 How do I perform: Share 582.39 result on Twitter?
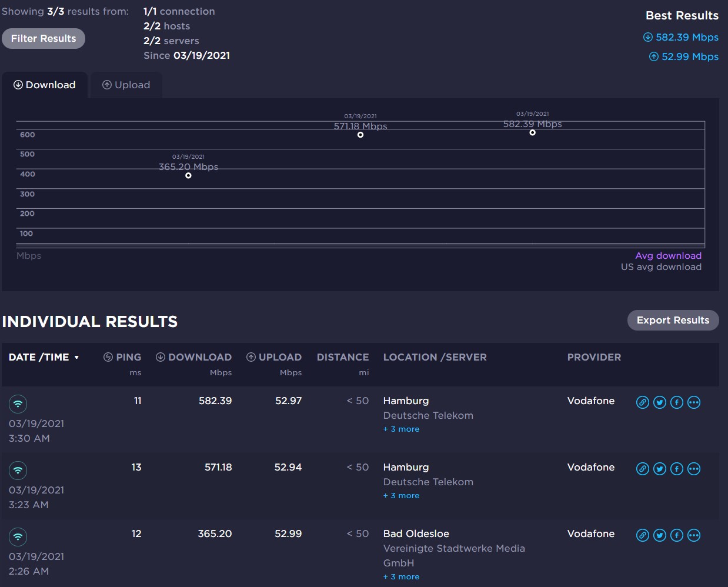click(x=660, y=402)
